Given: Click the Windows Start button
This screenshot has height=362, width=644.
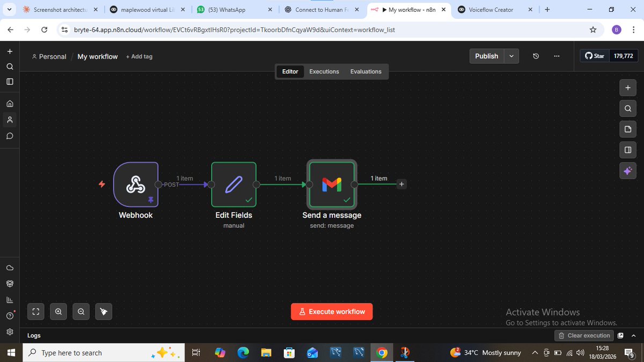Looking at the screenshot, I should [x=11, y=353].
